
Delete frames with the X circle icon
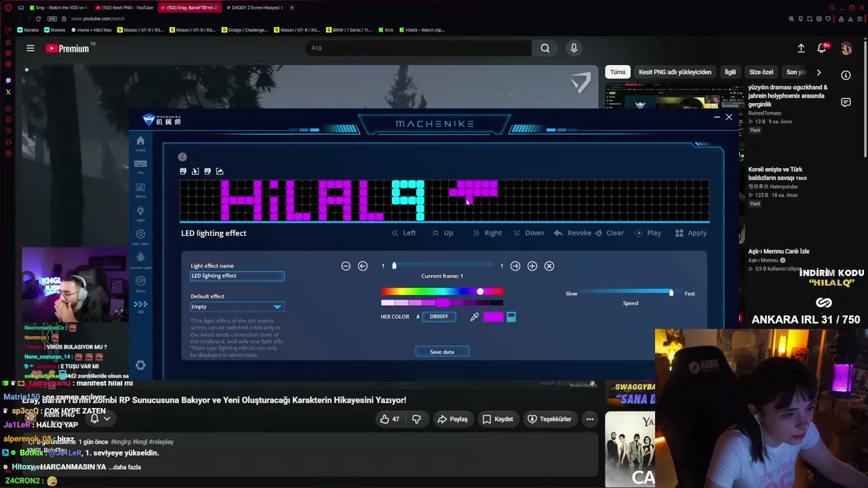(x=549, y=266)
